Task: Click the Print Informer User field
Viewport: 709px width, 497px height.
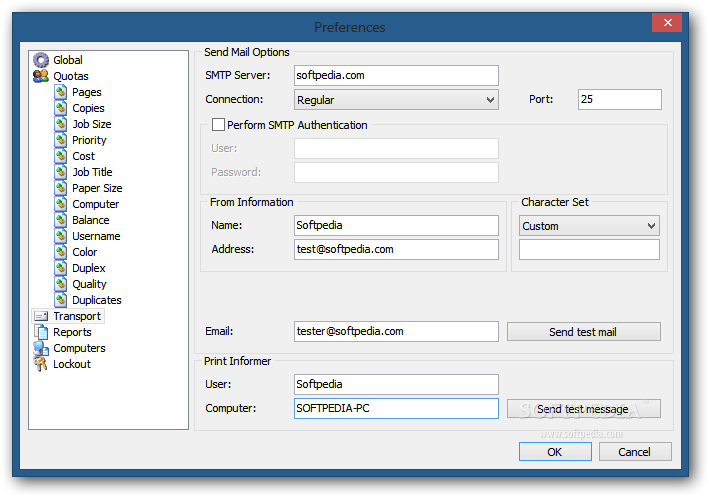Action: (x=396, y=384)
